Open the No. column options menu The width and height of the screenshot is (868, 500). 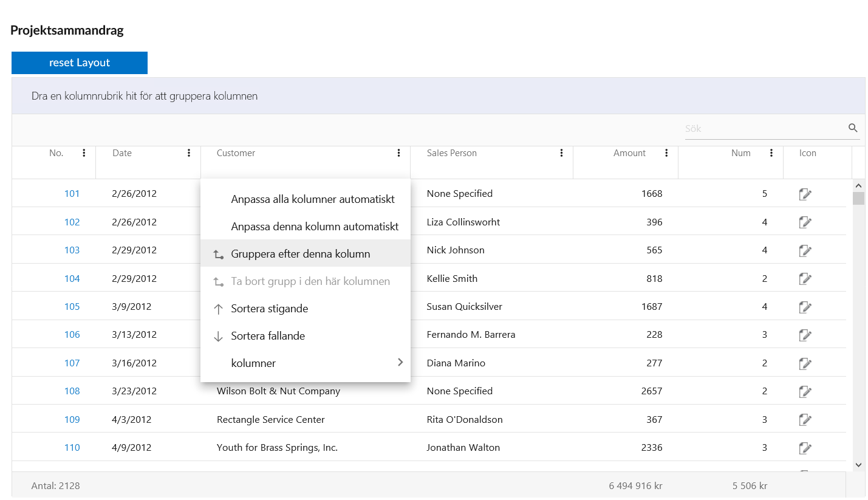(x=84, y=153)
